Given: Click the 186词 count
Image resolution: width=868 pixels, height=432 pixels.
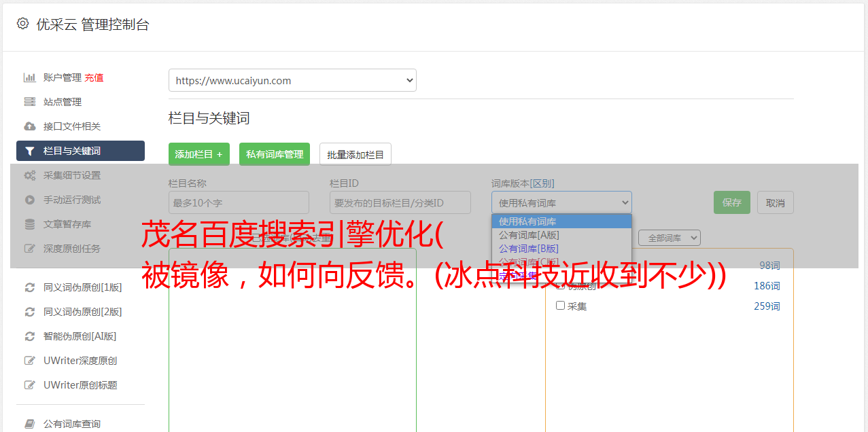Looking at the screenshot, I should click(767, 286).
